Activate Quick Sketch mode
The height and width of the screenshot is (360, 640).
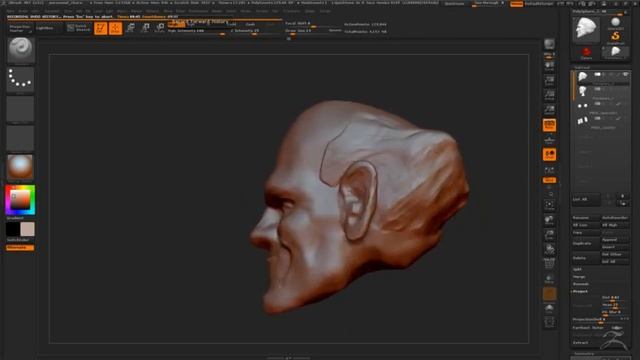pyautogui.click(x=78, y=28)
